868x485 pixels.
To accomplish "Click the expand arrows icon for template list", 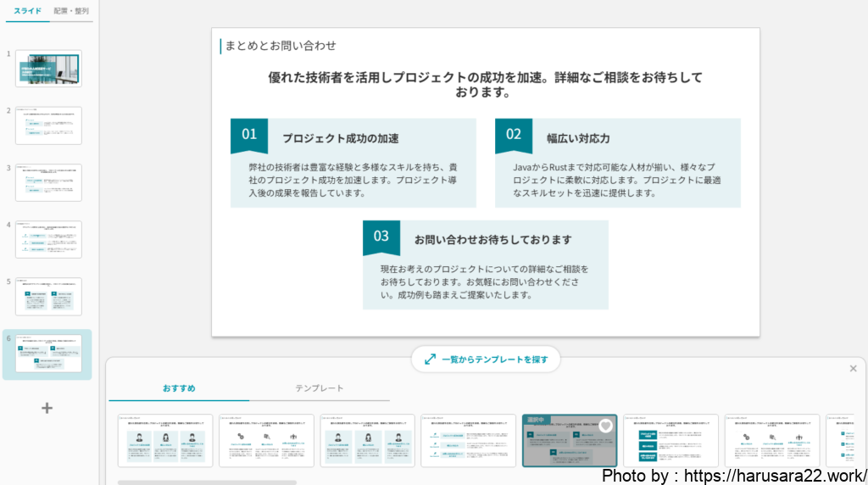I will [x=431, y=360].
